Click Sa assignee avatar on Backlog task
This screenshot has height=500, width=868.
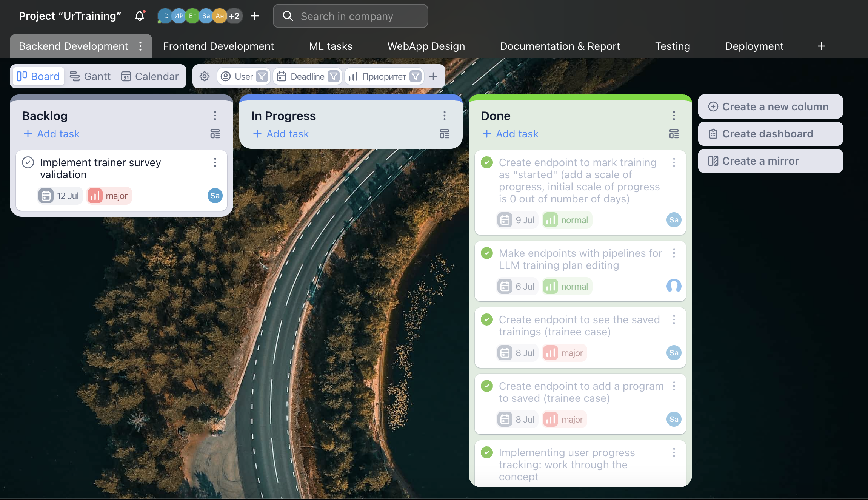point(215,196)
